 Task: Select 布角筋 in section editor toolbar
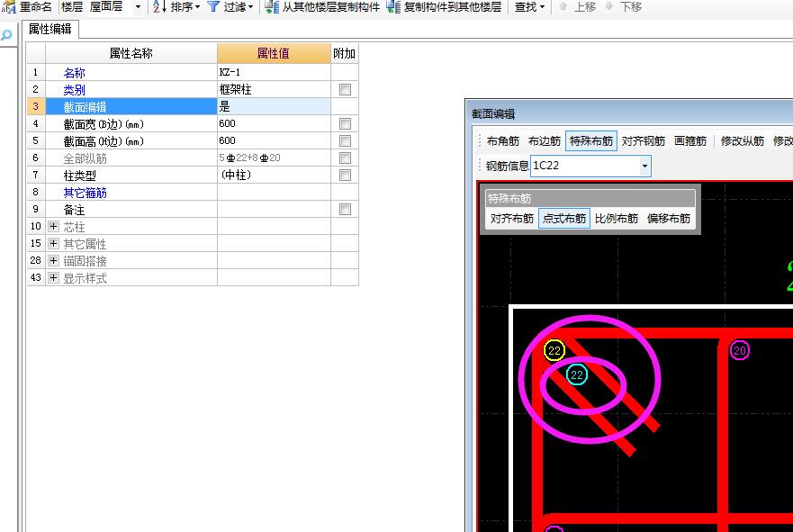click(x=502, y=141)
